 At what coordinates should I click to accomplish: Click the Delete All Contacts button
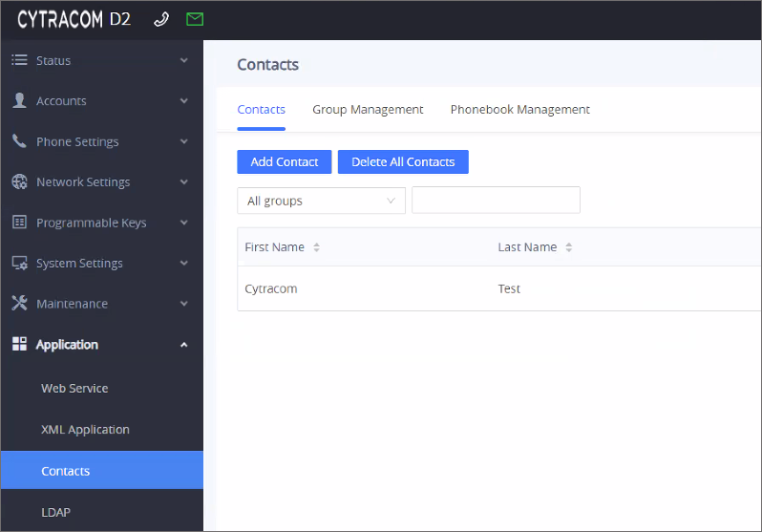pyautogui.click(x=403, y=161)
